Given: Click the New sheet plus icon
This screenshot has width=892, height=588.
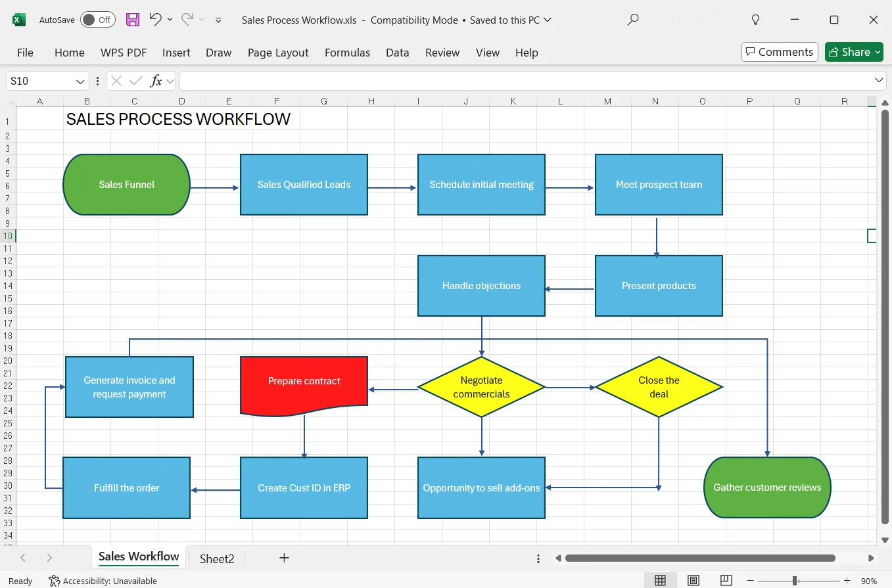Looking at the screenshot, I should pyautogui.click(x=284, y=558).
